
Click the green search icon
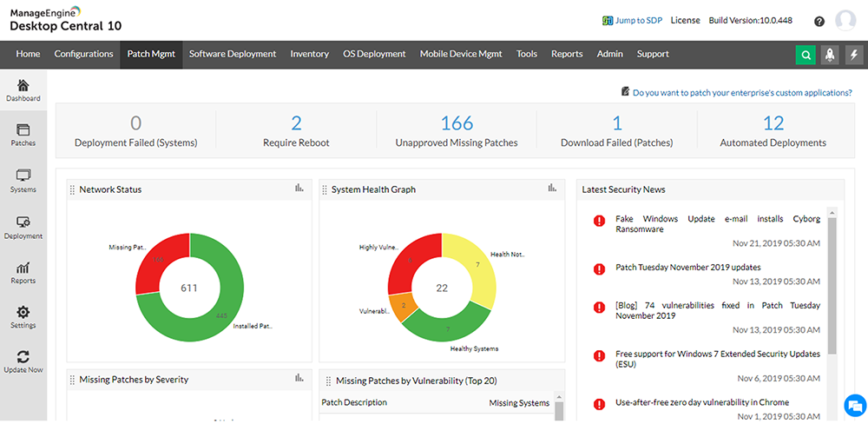coord(806,55)
